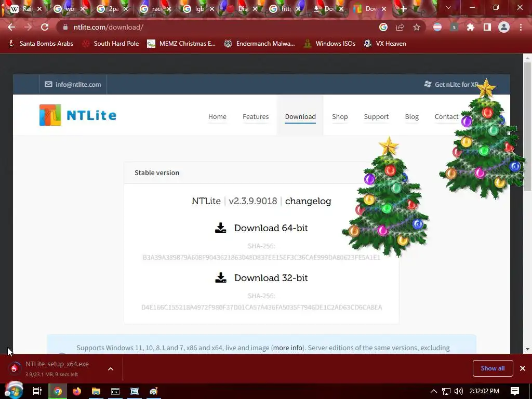532x399 pixels.
Task: Open the Chrome profile avatar
Action: click(504, 27)
